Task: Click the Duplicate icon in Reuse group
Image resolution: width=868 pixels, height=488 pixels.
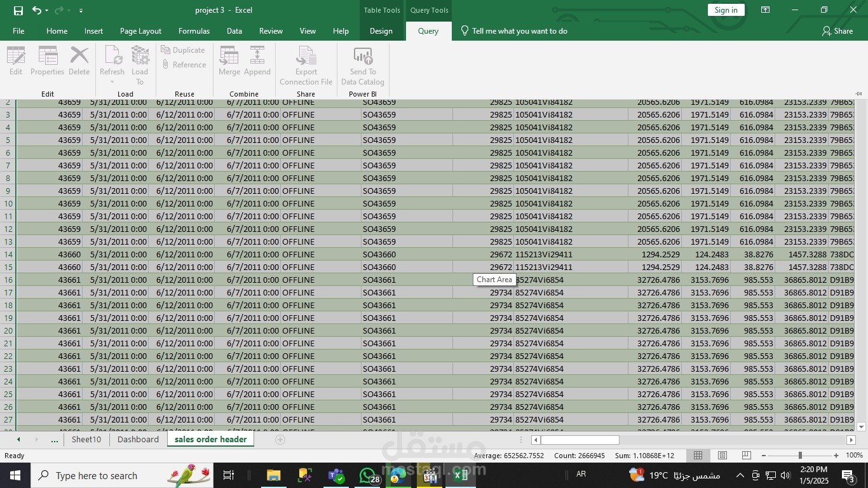Action: coord(184,50)
